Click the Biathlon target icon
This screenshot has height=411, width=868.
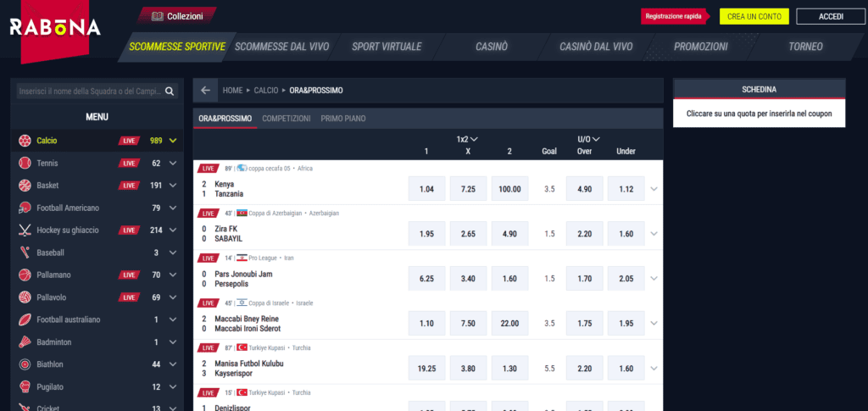tap(25, 364)
